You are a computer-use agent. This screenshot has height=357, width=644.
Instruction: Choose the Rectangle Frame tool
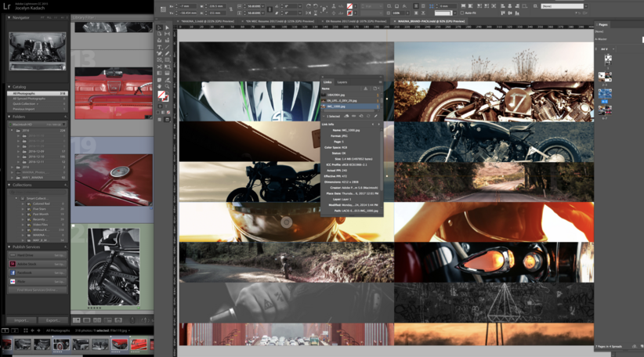coord(160,60)
